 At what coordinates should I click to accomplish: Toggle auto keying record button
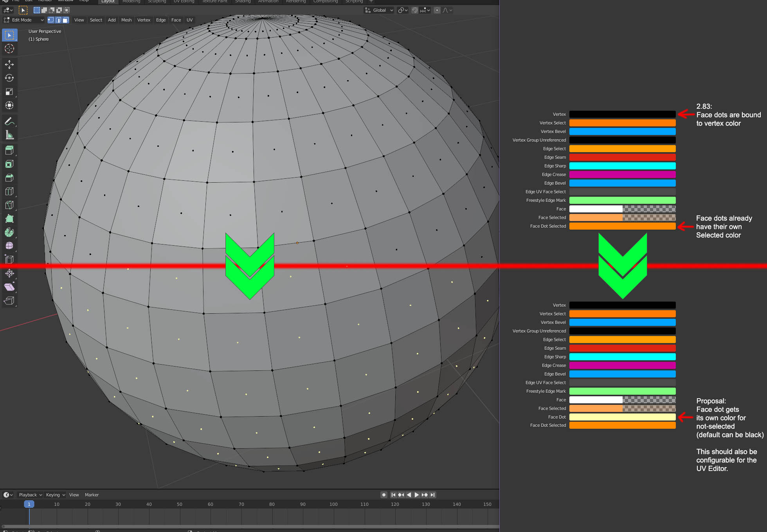coord(384,495)
